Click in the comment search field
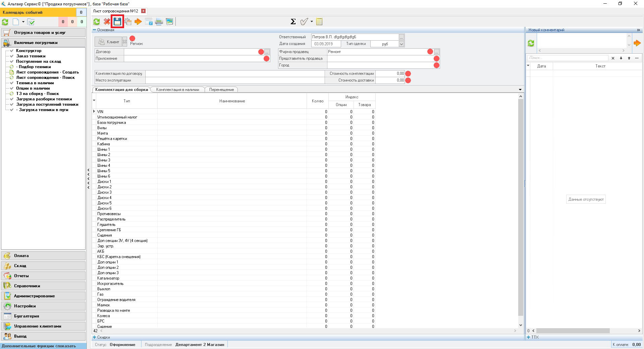Screen dimensions: 644x349 [568, 58]
